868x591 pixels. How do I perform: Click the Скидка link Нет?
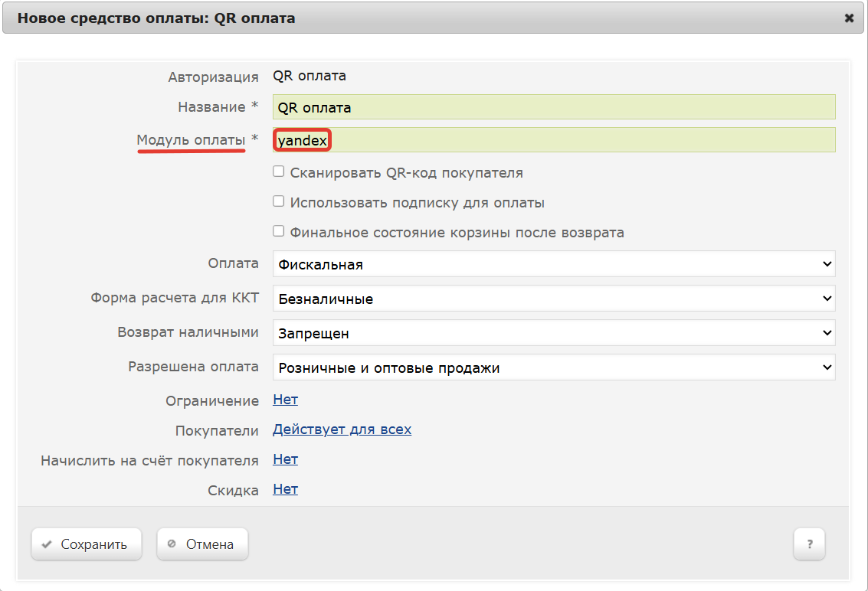pos(285,489)
